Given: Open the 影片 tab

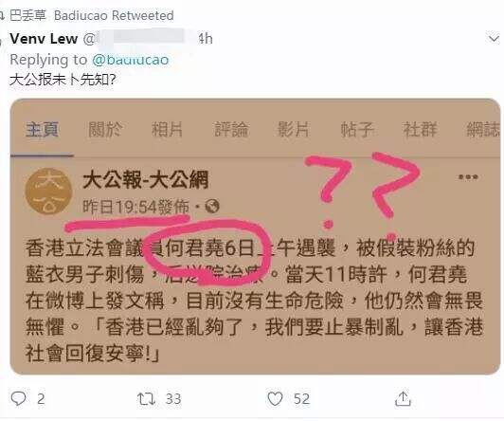Looking at the screenshot, I should pos(293,130).
